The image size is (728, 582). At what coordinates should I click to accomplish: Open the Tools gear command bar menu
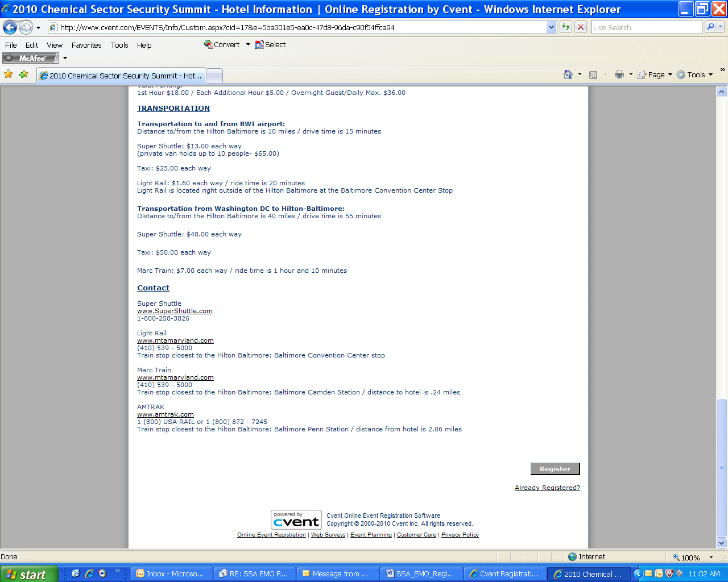click(x=694, y=74)
